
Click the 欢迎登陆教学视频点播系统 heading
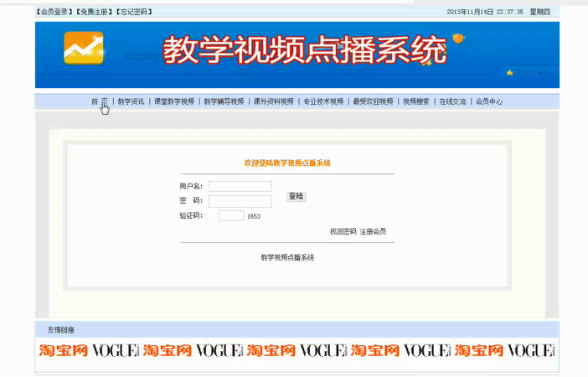[287, 163]
